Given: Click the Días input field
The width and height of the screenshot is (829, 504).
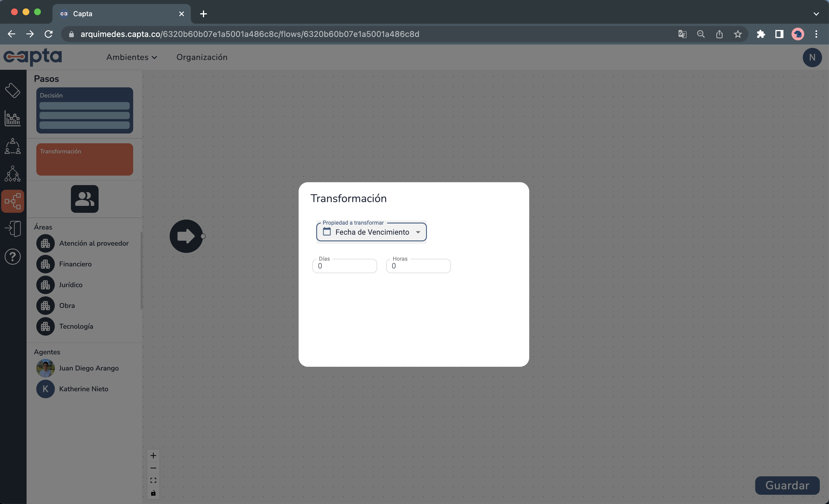Looking at the screenshot, I should click(344, 266).
